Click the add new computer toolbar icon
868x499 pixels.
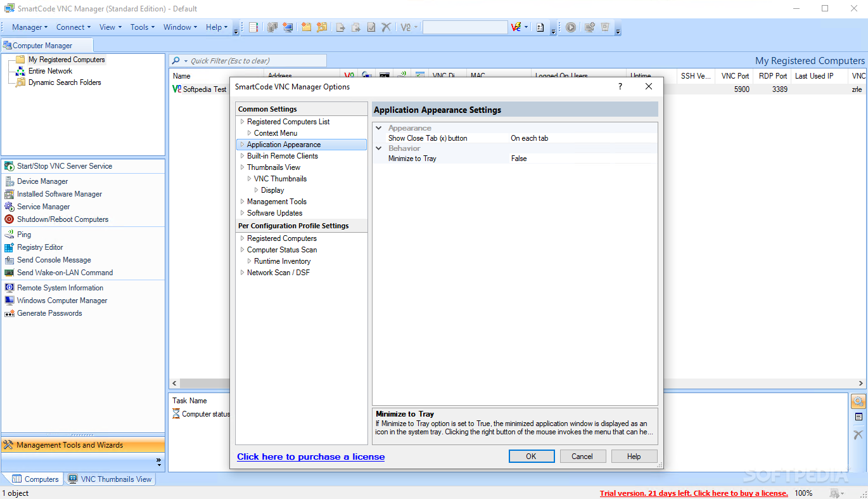tap(288, 27)
